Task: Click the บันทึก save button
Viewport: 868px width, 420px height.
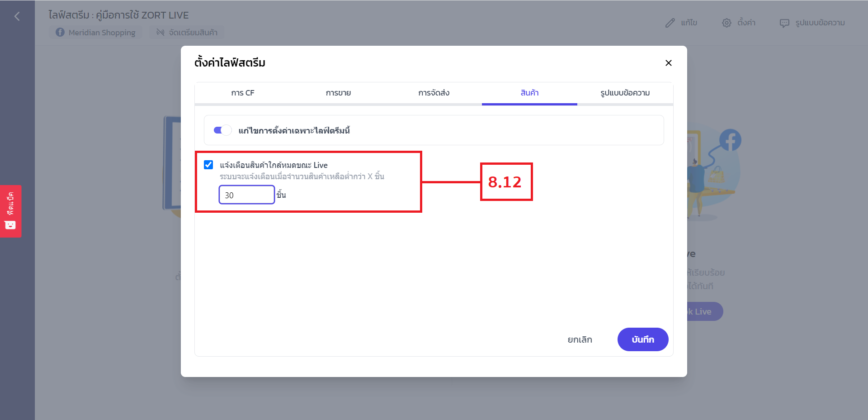Action: pos(643,339)
